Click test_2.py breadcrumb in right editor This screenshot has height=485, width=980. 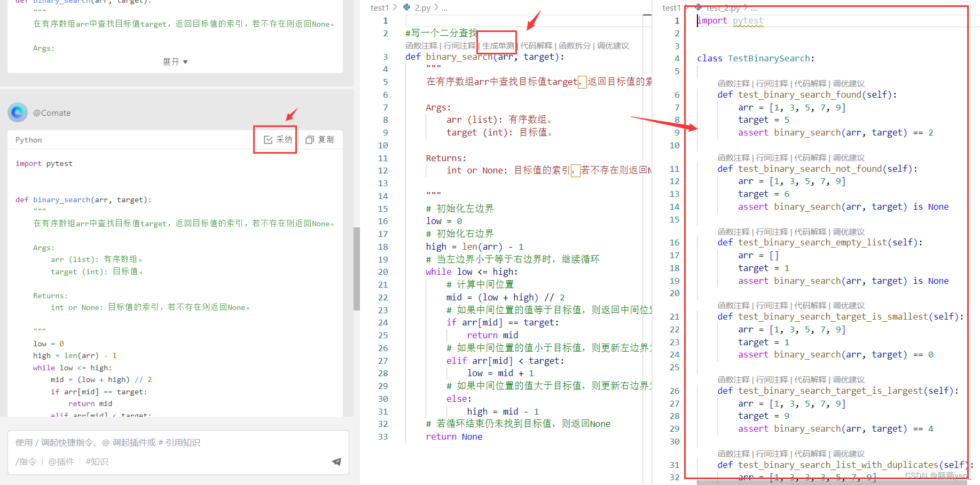723,7
